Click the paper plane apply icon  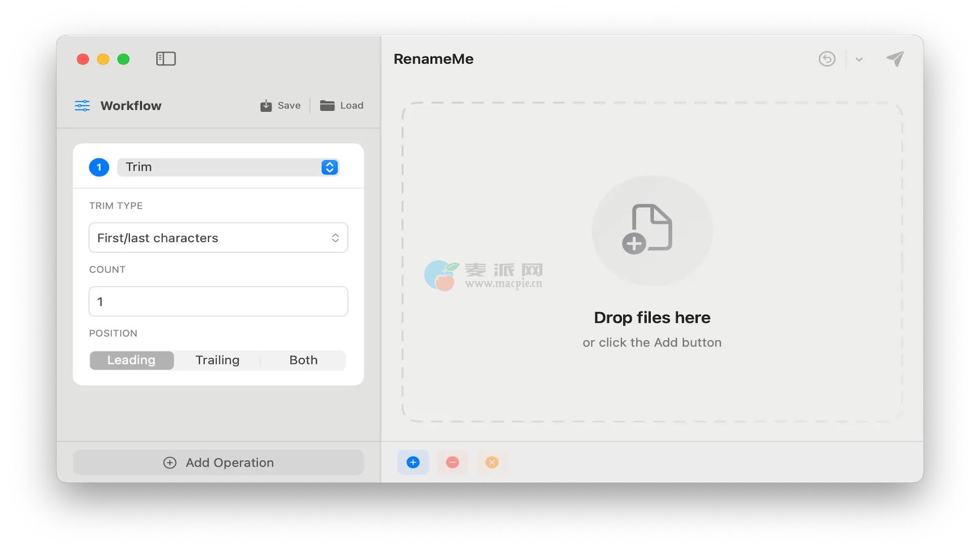895,59
